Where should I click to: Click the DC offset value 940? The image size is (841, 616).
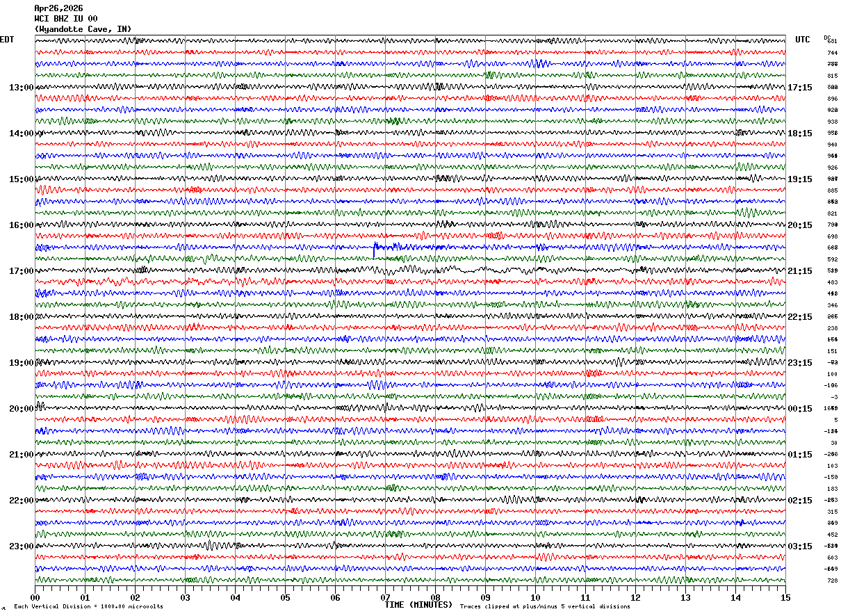coord(832,145)
